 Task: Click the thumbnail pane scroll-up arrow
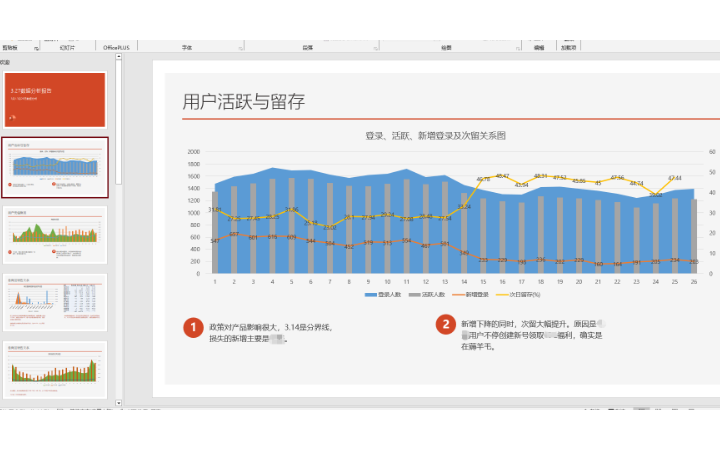(118, 56)
